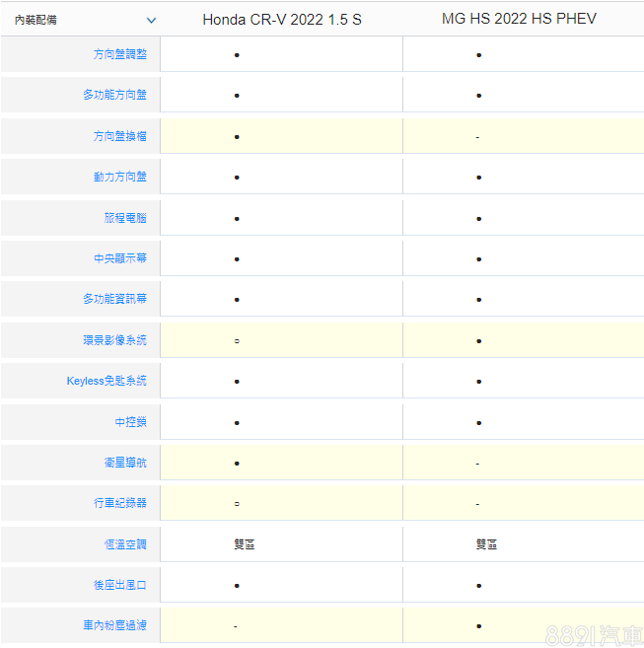Collapse the 內裝配備 section chevron
The height and width of the screenshot is (648, 644).
click(151, 20)
